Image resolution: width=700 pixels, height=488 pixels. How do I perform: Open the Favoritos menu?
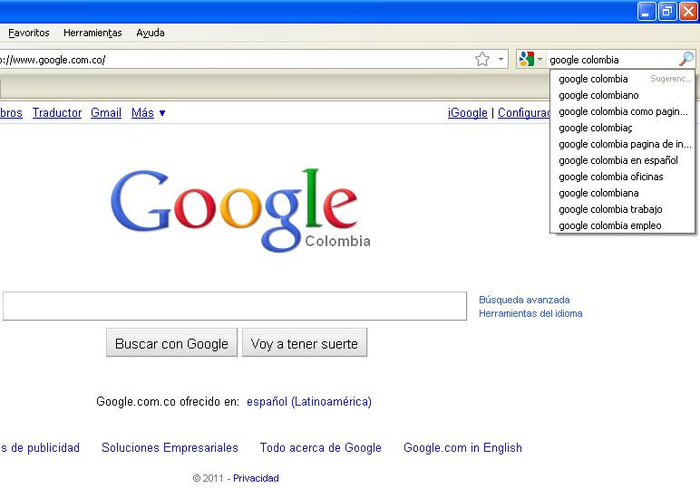pos(29,33)
